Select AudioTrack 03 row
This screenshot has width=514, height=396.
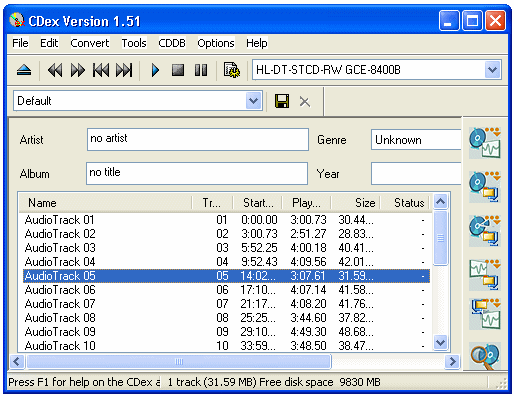[x=226, y=248]
